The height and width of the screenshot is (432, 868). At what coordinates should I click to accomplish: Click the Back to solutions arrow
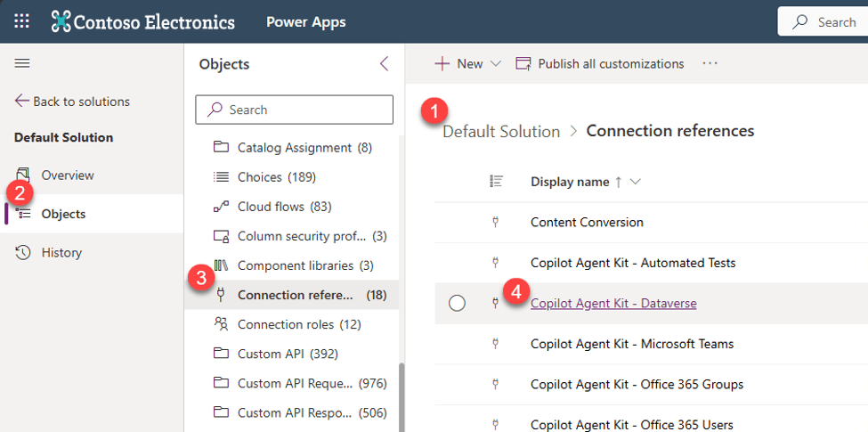pyautogui.click(x=21, y=101)
